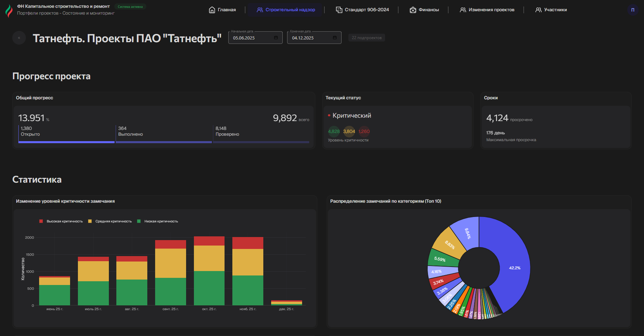Click the 22 подпроектов button

(366, 38)
